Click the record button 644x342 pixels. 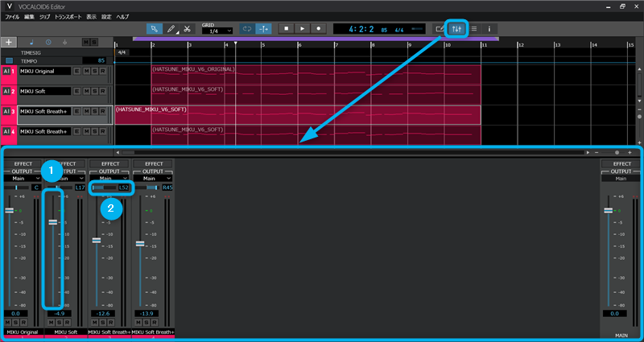[318, 29]
